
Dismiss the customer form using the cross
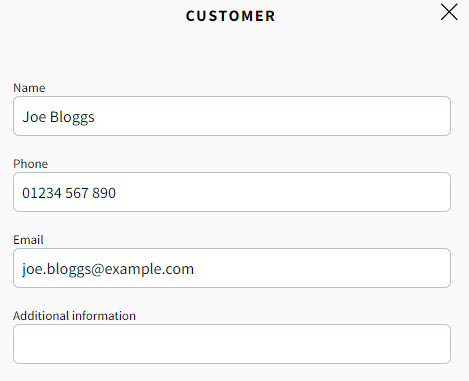(x=449, y=12)
